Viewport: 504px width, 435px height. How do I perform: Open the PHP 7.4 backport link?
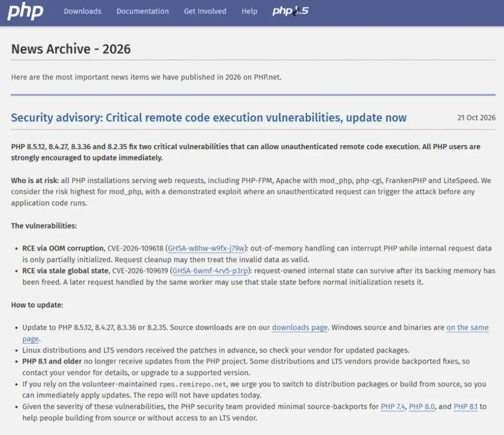393,406
